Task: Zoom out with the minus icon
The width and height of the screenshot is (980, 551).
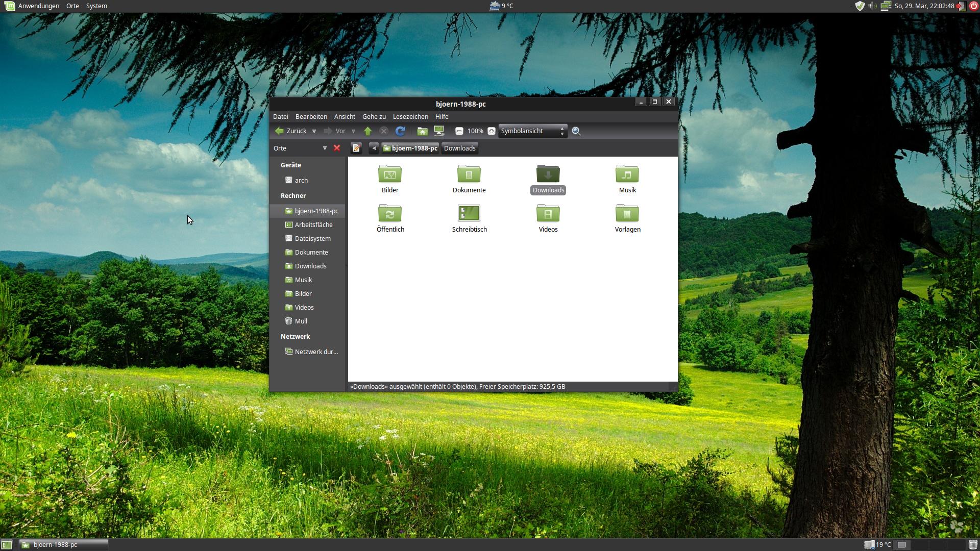Action: 459,131
